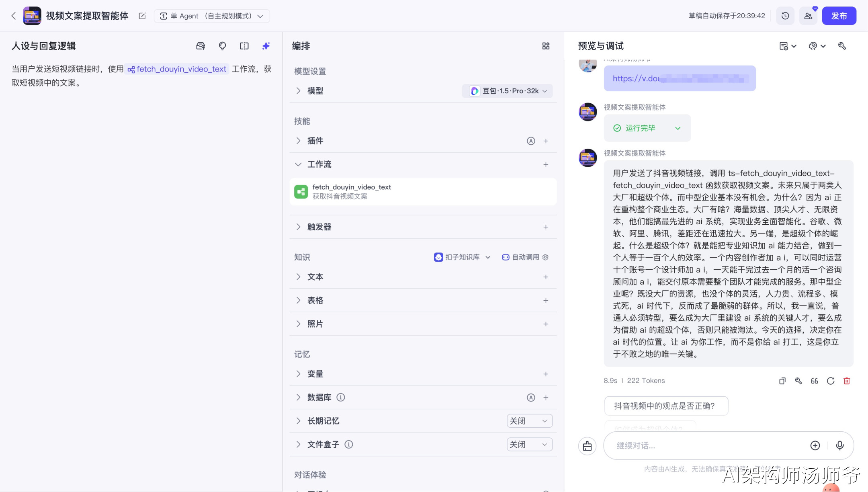Click the microphone voice input icon
Viewport: 868px width, 492px height.
point(839,445)
